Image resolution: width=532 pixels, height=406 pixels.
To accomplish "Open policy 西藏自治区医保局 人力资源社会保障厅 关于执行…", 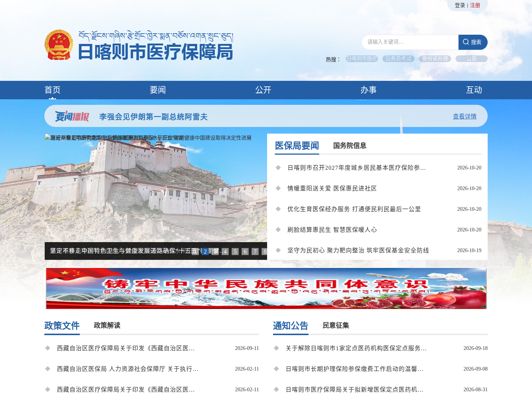I will coord(128,369).
